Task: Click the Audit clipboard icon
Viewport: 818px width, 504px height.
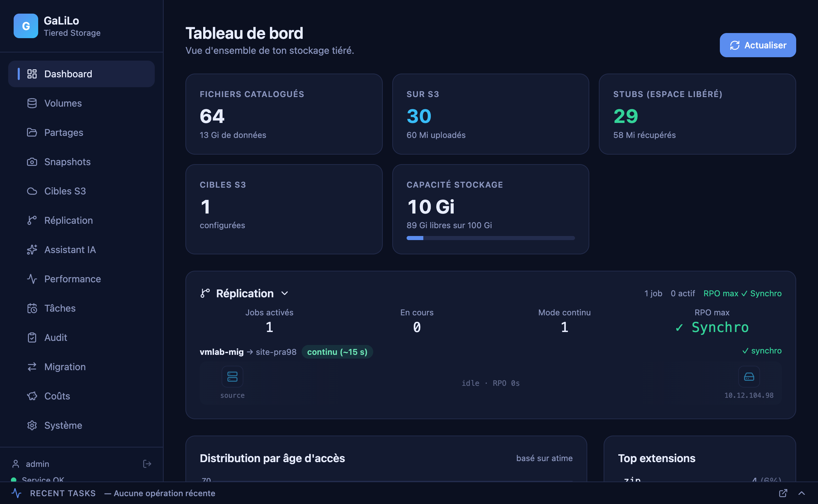Action: pos(32,337)
